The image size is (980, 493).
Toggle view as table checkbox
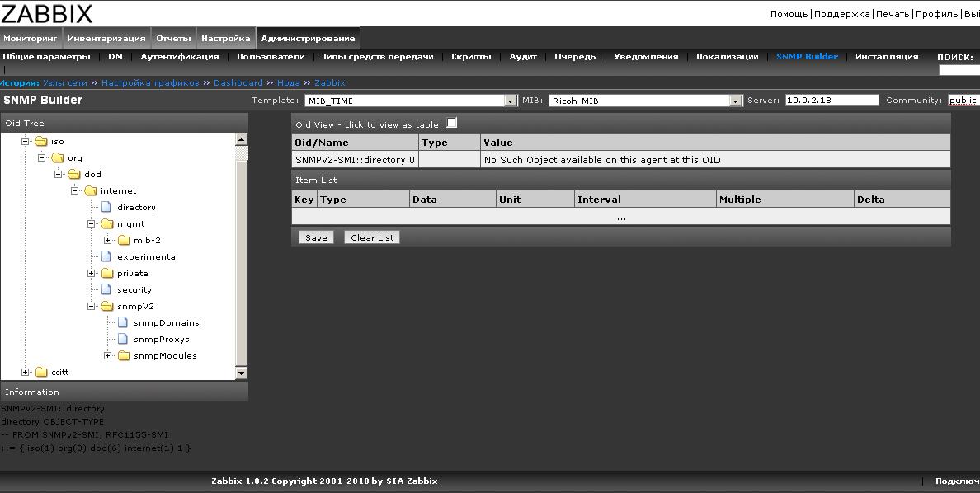452,123
